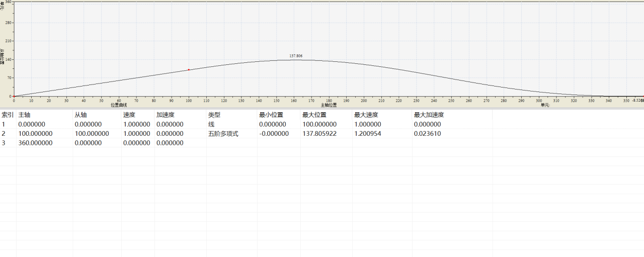Select the 线 type cell in row 1
This screenshot has height=257, width=644.
211,124
